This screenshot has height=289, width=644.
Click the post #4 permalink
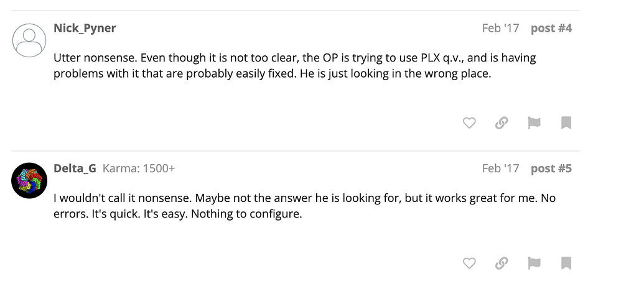pos(551,28)
